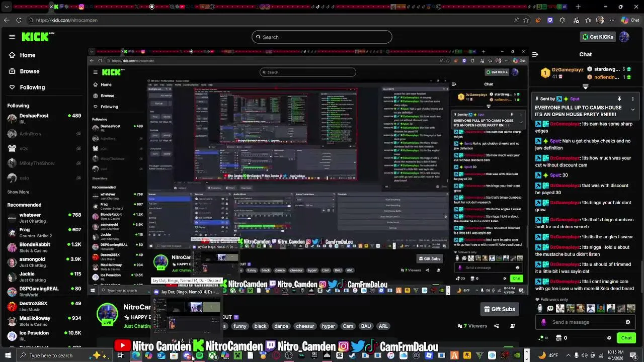Click Show More under Following
Image resolution: width=644 pixels, height=362 pixels.
(18, 192)
